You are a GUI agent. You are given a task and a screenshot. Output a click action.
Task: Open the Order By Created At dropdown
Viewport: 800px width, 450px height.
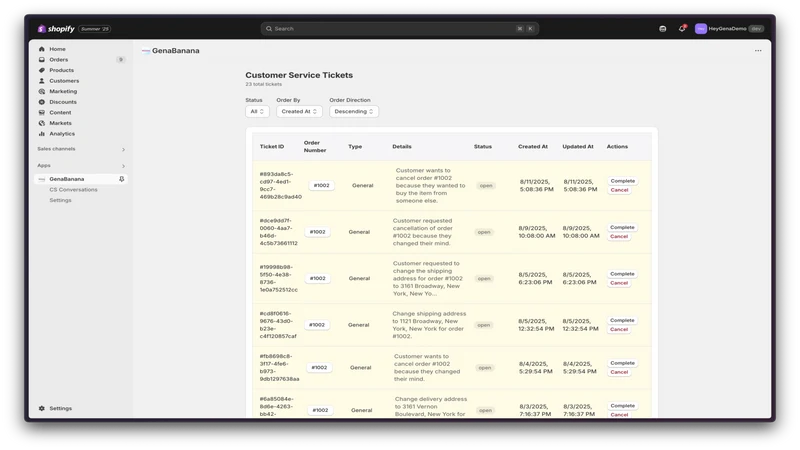coord(299,111)
